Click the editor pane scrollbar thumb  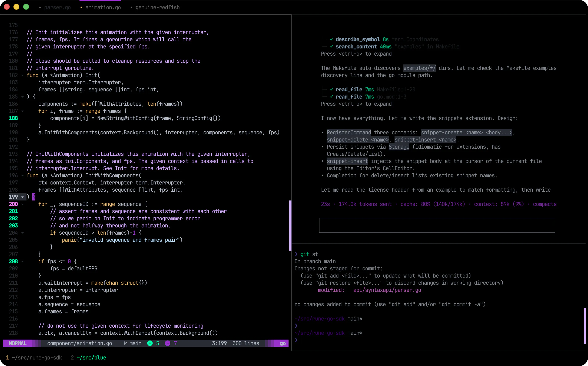click(x=290, y=225)
